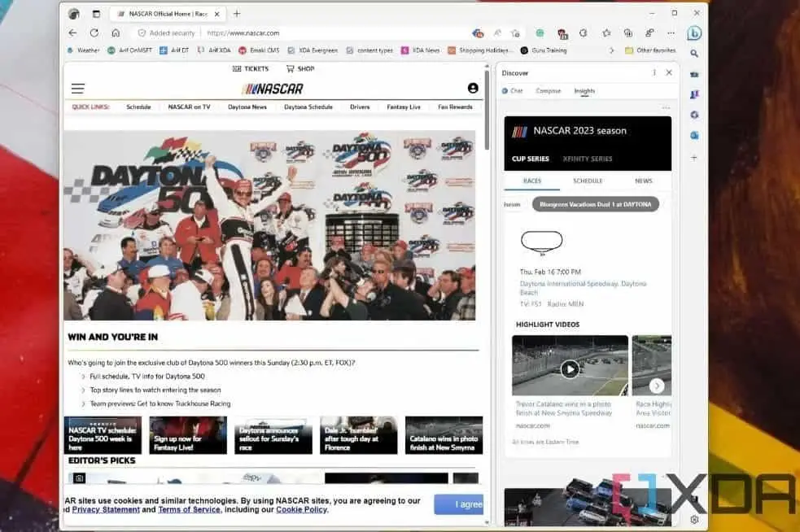Open the Collections toolbar icon

click(628, 33)
